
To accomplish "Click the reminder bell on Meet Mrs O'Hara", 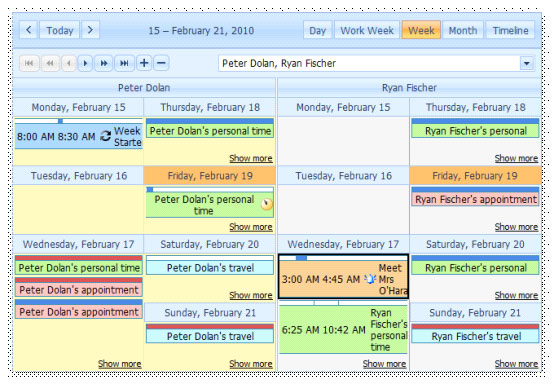I will 370,279.
